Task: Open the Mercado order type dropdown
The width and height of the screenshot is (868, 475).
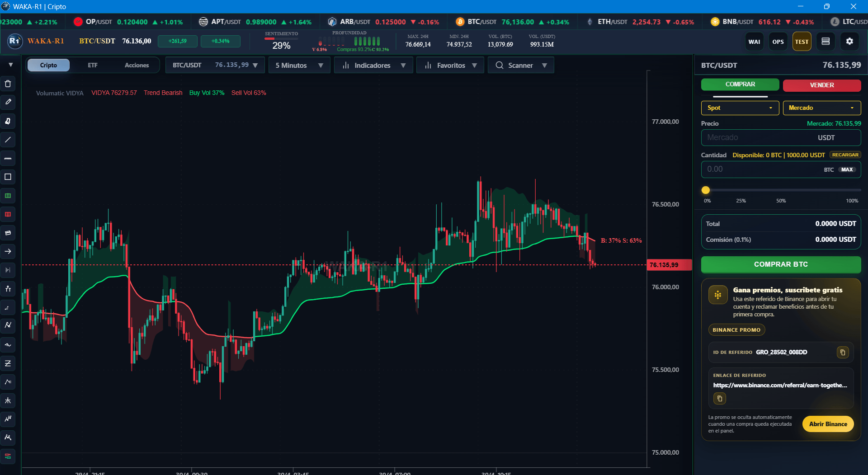Action: pos(822,108)
